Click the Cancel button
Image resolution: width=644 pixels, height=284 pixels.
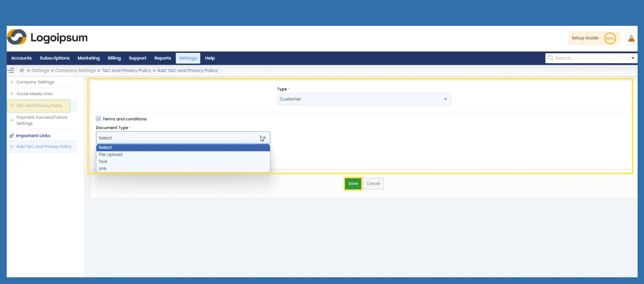click(x=373, y=184)
